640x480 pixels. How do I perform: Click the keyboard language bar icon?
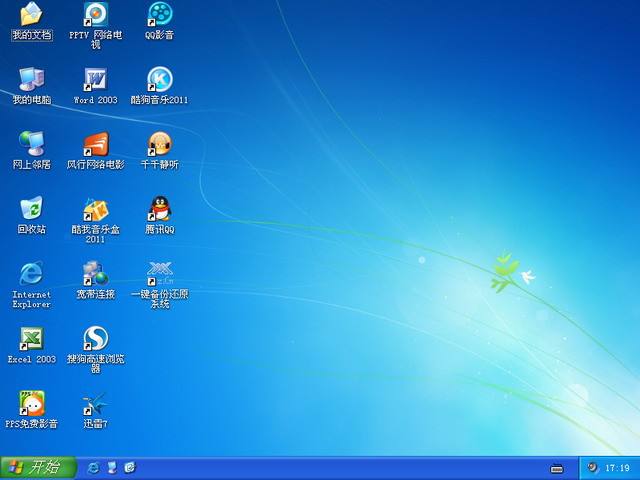coord(557,469)
